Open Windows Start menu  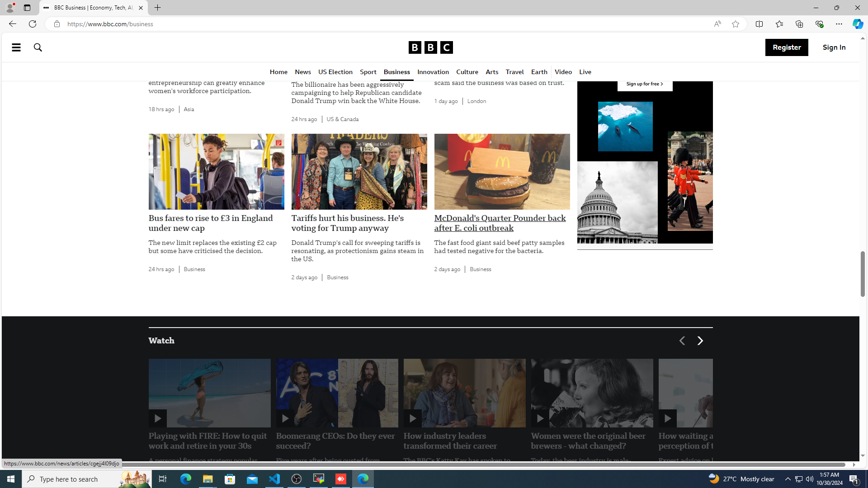[x=11, y=479]
